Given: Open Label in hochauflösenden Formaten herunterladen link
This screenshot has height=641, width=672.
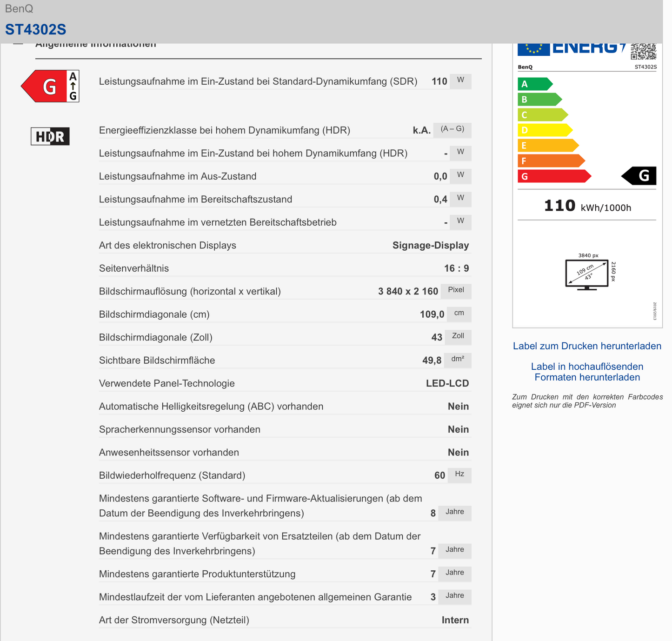Looking at the screenshot, I should click(x=587, y=372).
